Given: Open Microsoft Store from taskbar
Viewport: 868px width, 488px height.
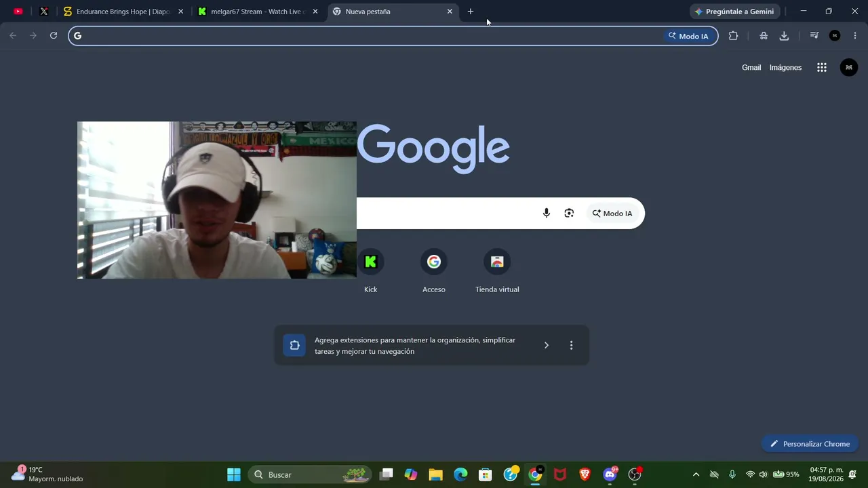Looking at the screenshot, I should tap(486, 474).
